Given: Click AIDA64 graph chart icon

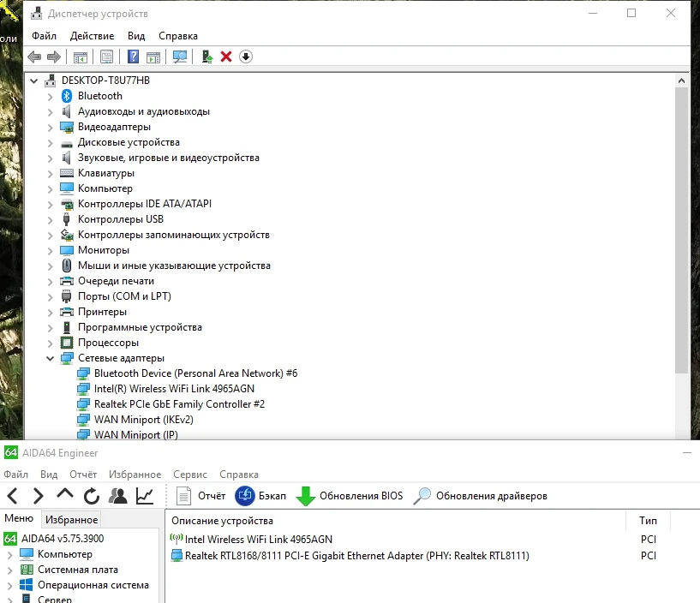Looking at the screenshot, I should tap(145, 496).
